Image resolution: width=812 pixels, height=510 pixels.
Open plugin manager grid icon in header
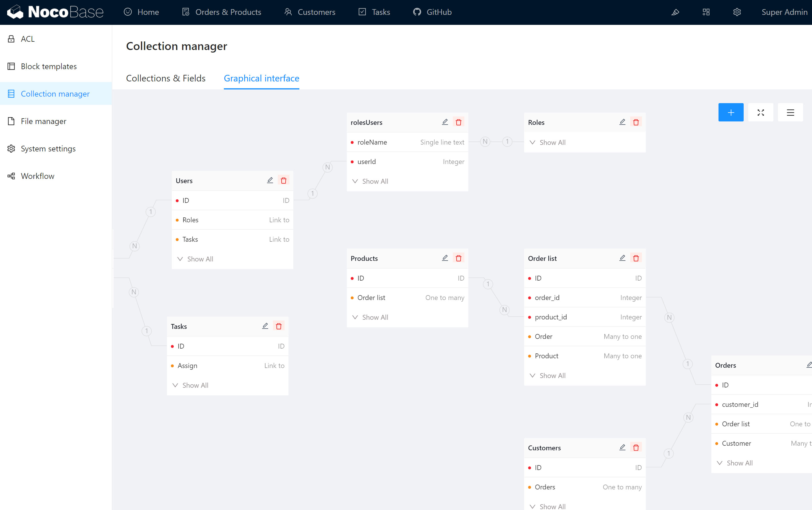(x=706, y=12)
